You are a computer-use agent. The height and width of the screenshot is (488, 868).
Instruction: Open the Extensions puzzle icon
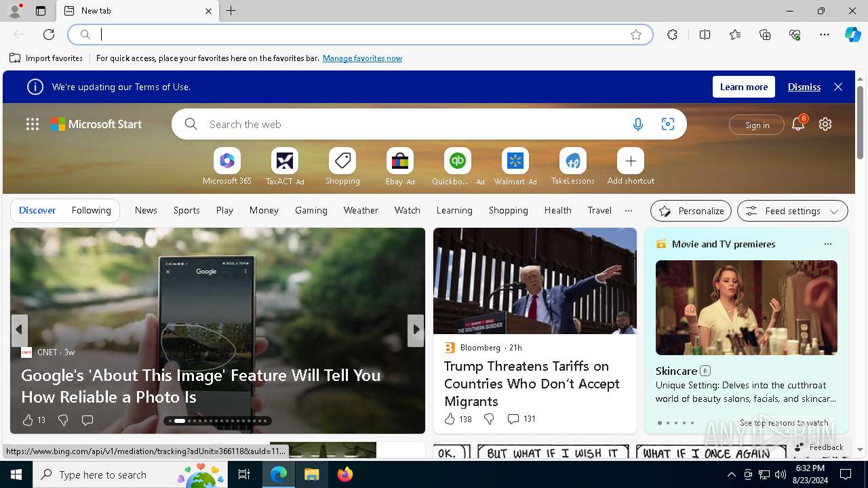672,35
